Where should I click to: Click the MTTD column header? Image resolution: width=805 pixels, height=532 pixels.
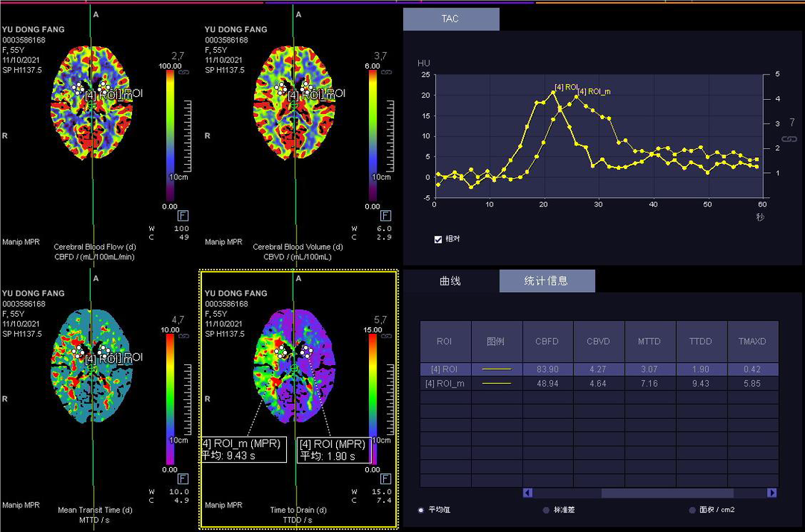click(x=651, y=341)
